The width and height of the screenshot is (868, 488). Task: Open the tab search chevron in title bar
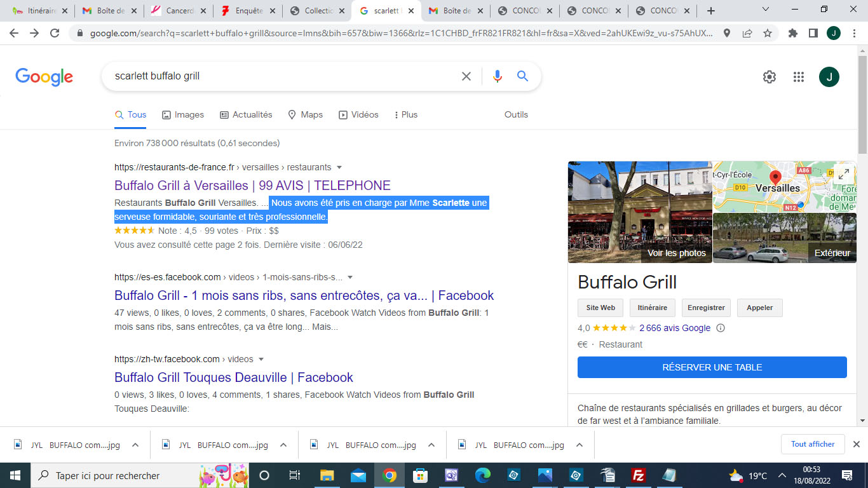coord(766,10)
